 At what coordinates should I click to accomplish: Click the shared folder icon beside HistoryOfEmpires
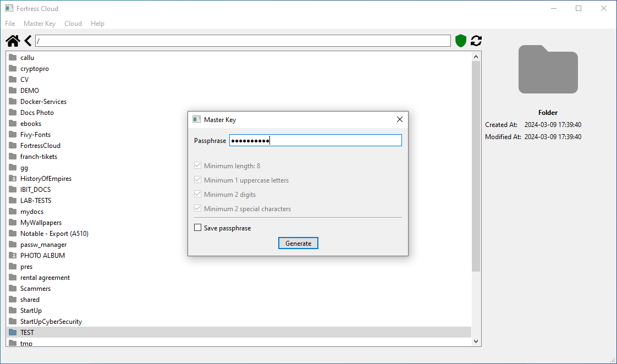[12, 178]
